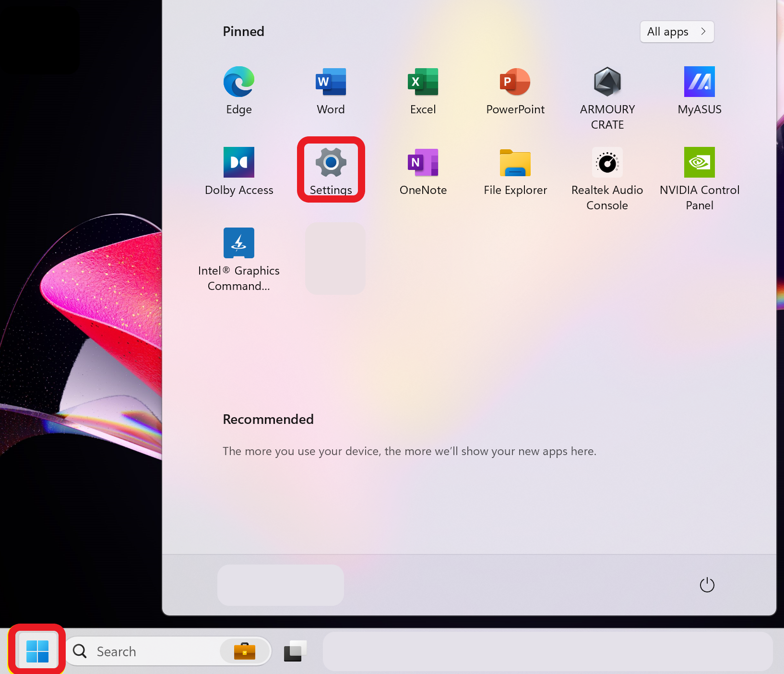The height and width of the screenshot is (674, 784).
Task: Open Edge from pinned apps
Action: [239, 91]
